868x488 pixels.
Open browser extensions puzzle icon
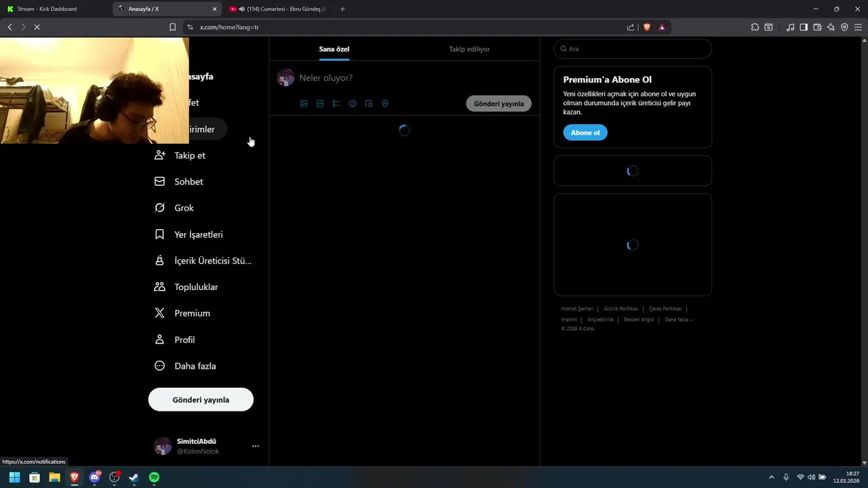(x=755, y=27)
